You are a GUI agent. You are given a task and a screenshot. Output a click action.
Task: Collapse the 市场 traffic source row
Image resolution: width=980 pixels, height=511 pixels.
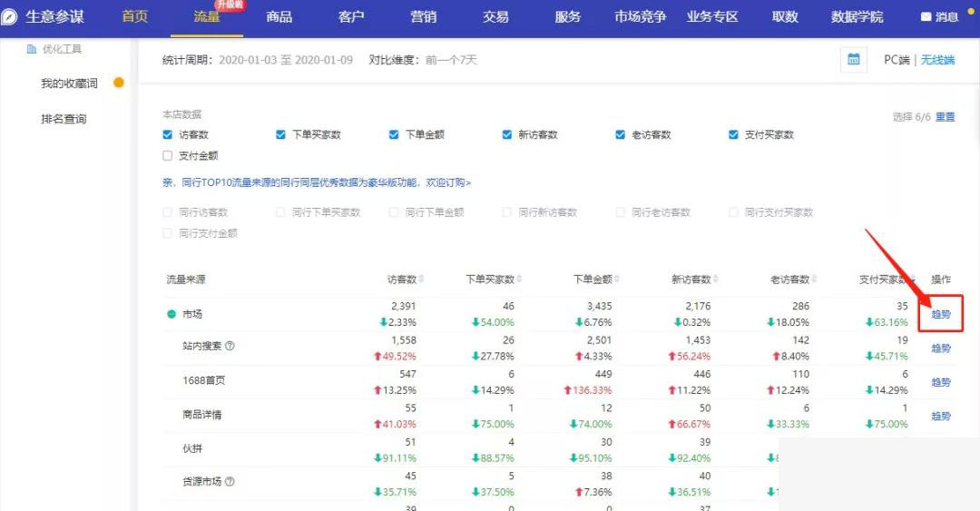click(171, 314)
